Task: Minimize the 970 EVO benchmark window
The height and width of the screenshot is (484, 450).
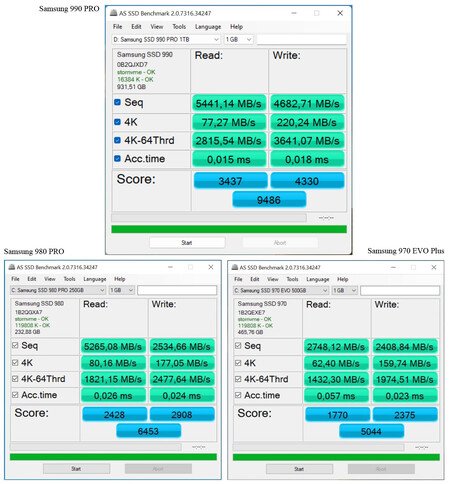Action: coord(393,267)
